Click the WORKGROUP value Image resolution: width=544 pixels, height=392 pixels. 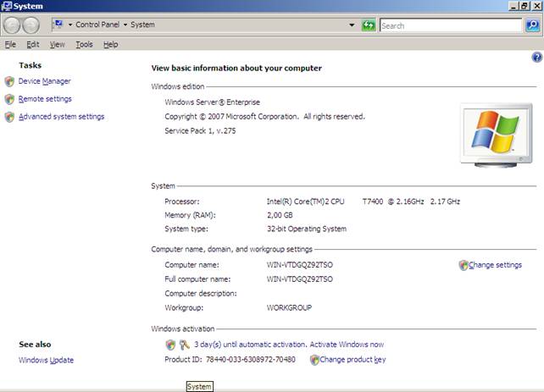click(x=289, y=307)
